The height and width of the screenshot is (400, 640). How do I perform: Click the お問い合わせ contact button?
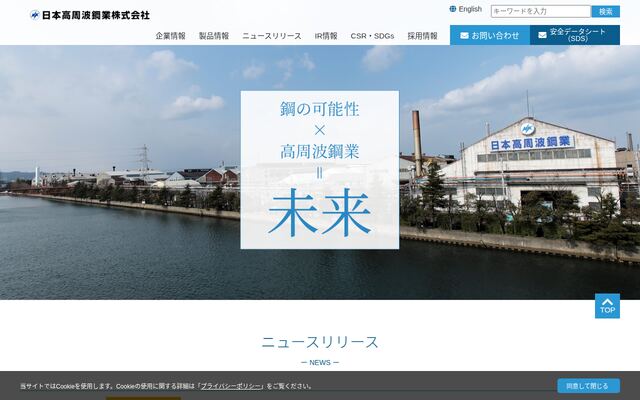click(490, 35)
